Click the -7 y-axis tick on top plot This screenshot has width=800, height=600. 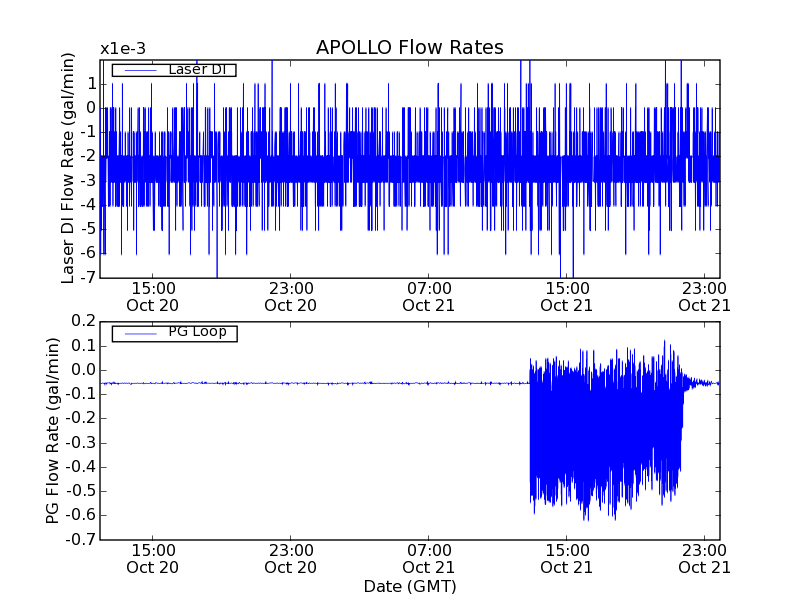coord(89,278)
